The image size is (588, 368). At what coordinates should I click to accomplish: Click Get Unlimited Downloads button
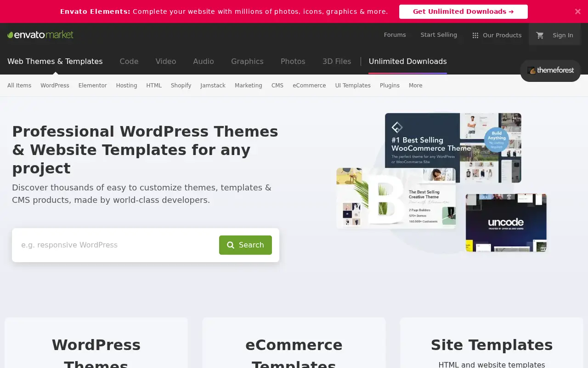tap(464, 11)
